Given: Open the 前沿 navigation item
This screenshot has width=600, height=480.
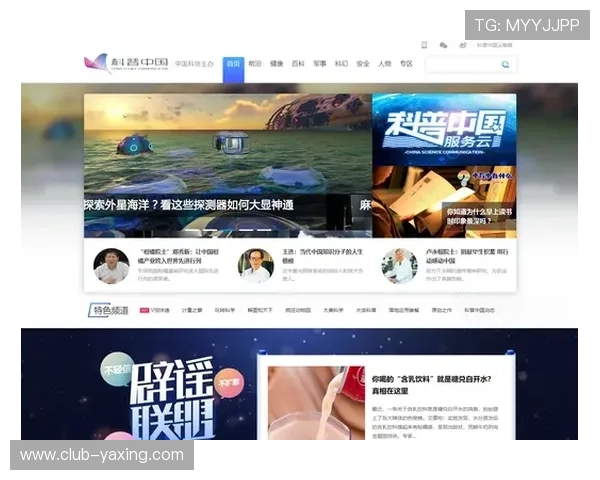Looking at the screenshot, I should (x=255, y=64).
